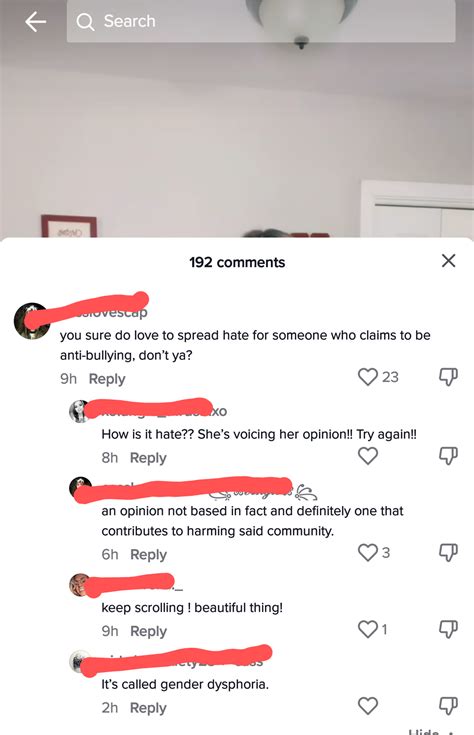This screenshot has height=735, width=474.
Task: Go back with the arrow icon
Action: pos(36,22)
